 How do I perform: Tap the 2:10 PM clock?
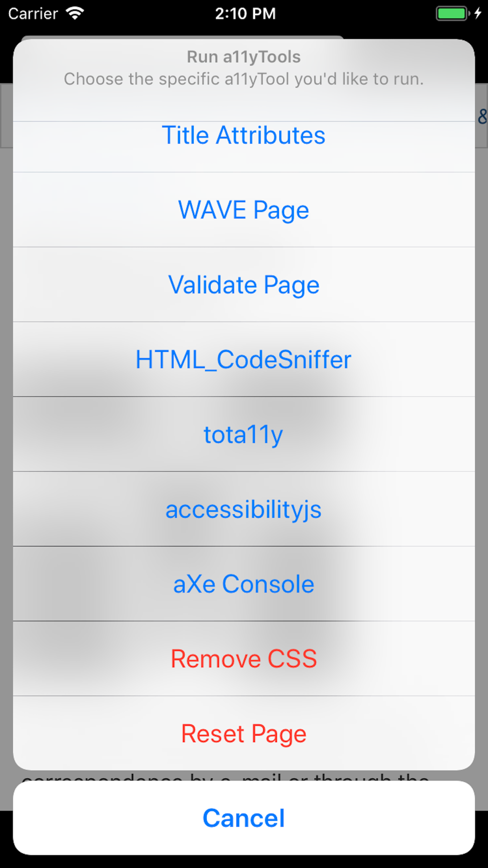245,13
